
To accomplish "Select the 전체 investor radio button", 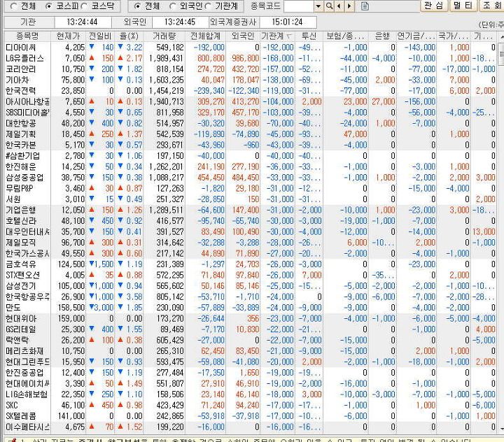I will (x=138, y=6).
